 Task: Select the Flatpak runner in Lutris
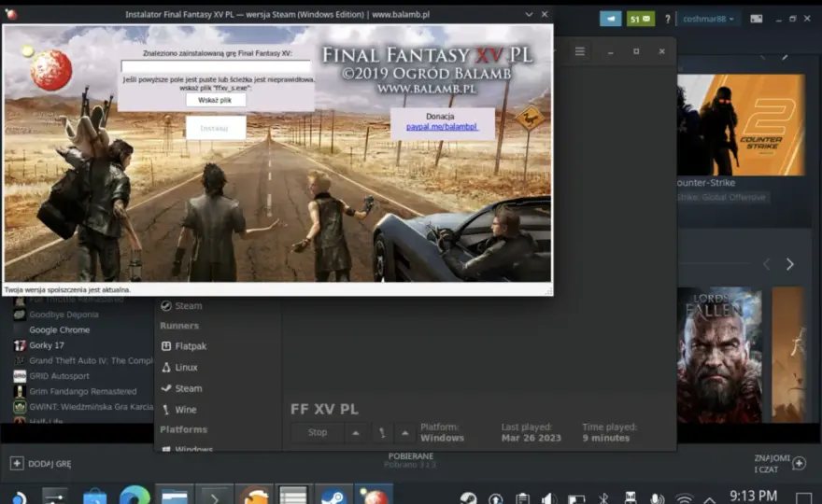click(x=183, y=346)
